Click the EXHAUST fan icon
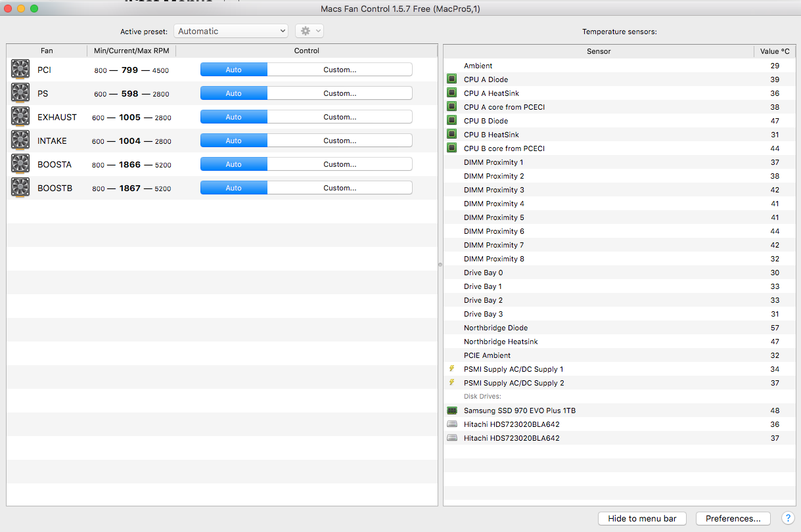 point(20,117)
